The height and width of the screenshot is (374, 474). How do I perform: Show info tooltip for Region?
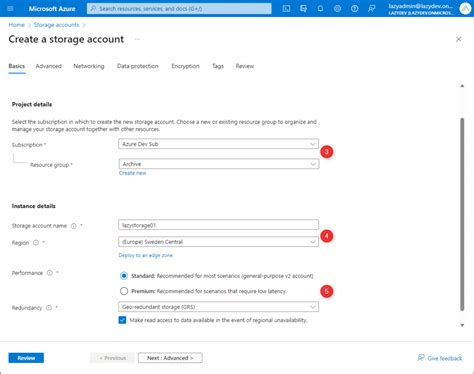[36, 243]
